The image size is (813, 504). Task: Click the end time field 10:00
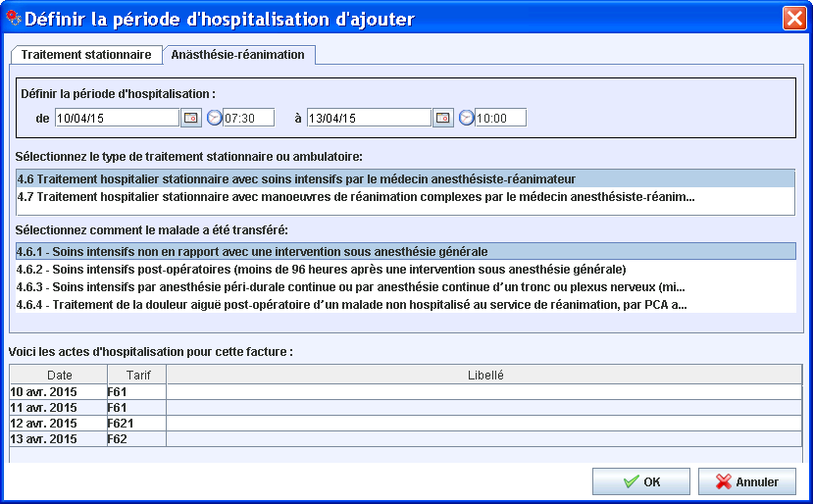coord(500,118)
